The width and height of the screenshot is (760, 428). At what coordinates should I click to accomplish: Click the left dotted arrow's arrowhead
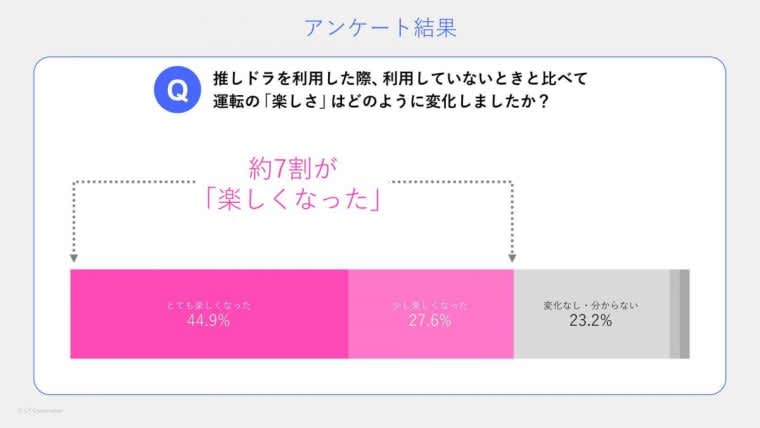pos(75,260)
